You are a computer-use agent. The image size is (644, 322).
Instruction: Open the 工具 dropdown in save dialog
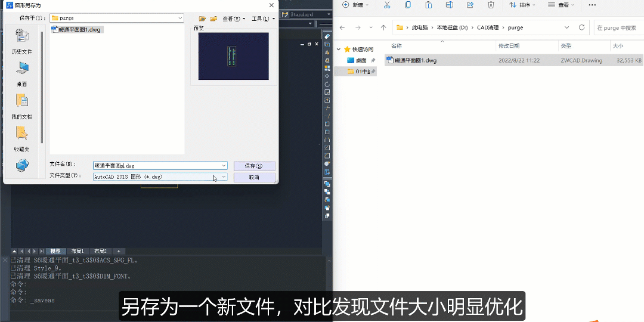264,18
